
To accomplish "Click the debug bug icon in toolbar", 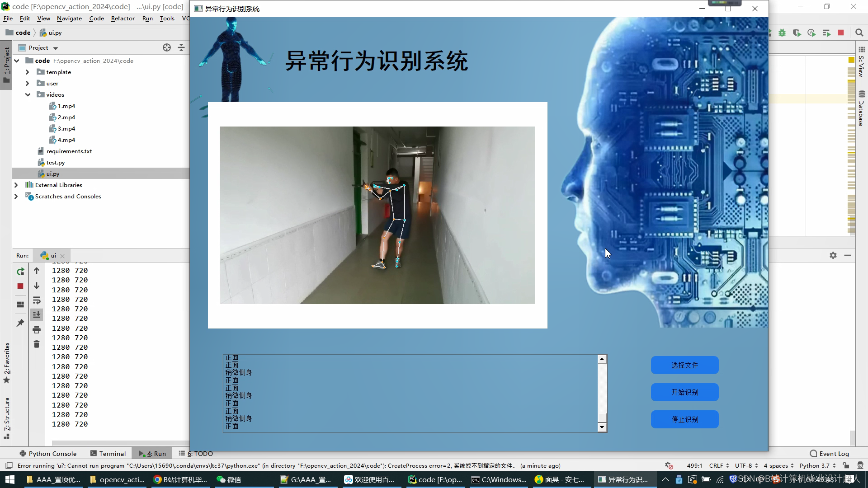I will [782, 33].
